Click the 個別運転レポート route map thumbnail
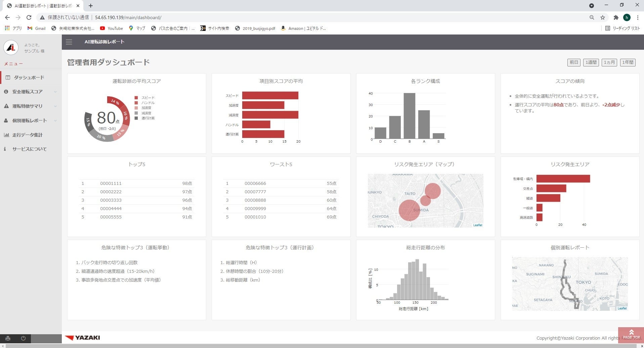 570,284
